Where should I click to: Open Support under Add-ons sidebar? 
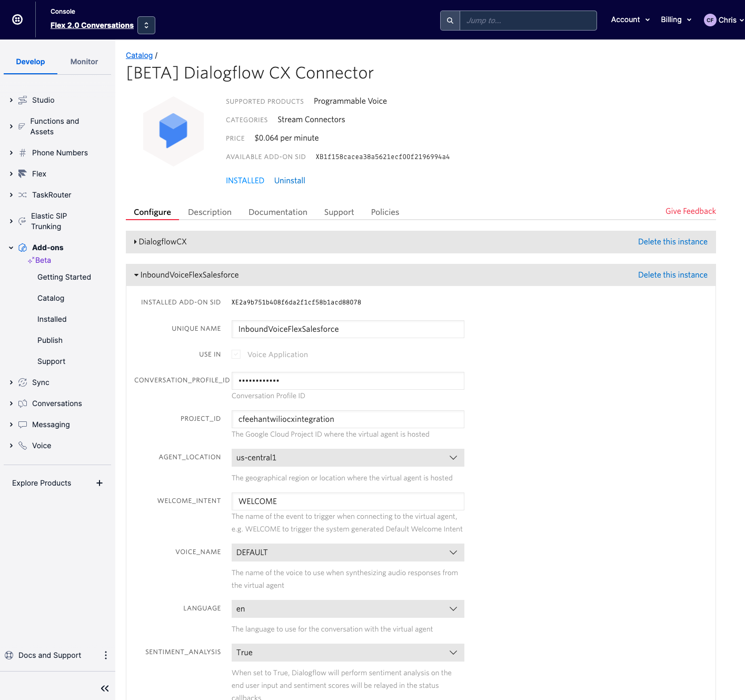[52, 361]
